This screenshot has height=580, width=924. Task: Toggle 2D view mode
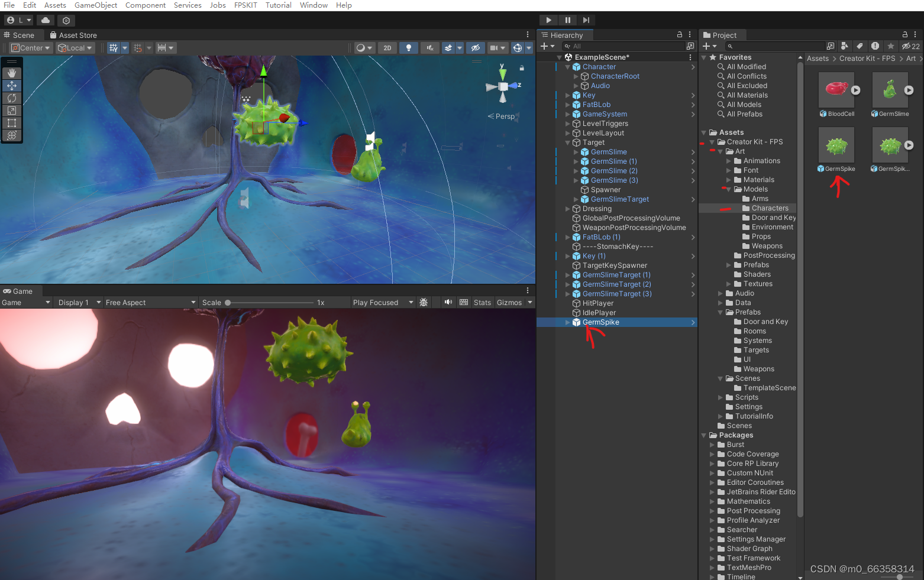[387, 47]
